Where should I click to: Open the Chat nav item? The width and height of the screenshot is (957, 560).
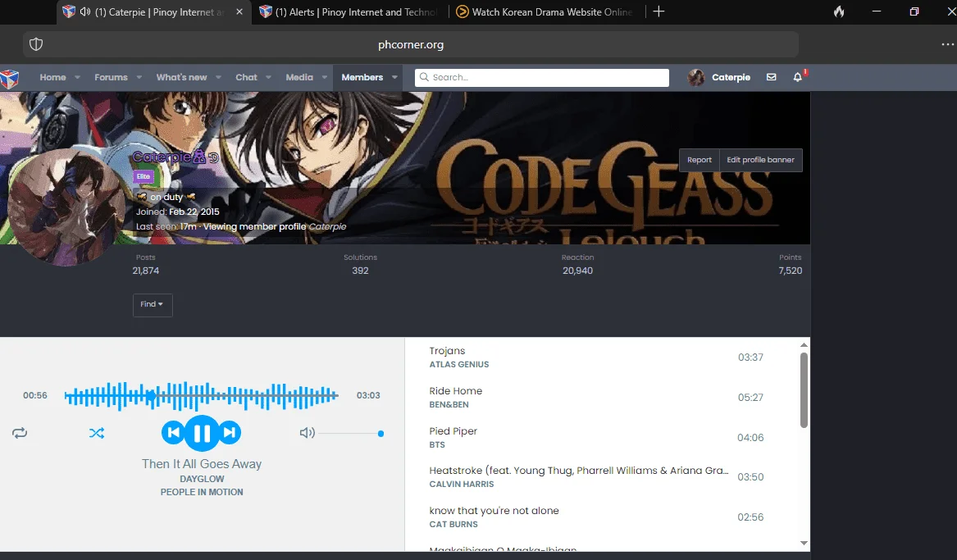pyautogui.click(x=247, y=77)
